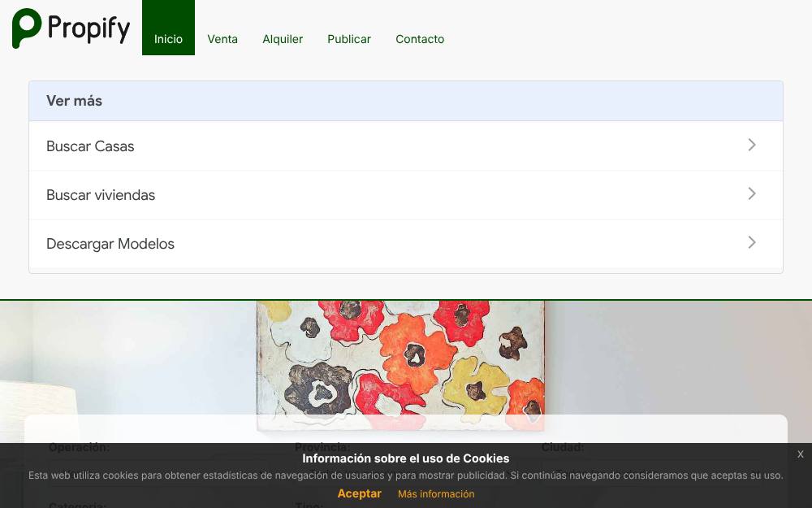This screenshot has height=508, width=812.
Task: Open the Contacto menu item
Action: (420, 39)
